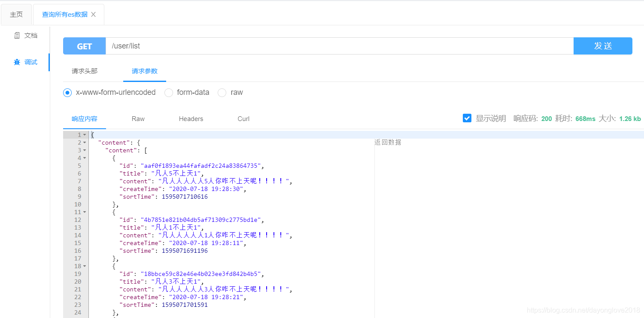Viewport: 644px width, 318px height.
Task: Click the document icon beside 文档
Action: (x=17, y=36)
